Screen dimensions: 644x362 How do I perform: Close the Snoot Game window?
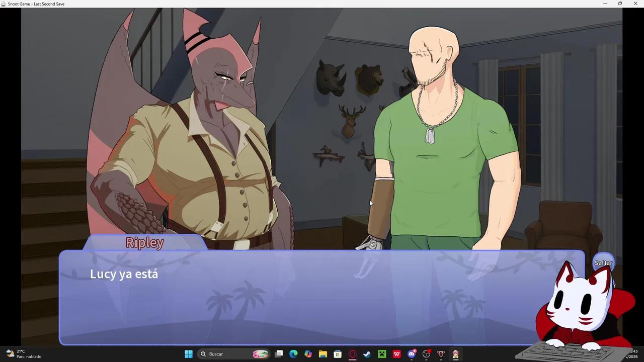635,4
